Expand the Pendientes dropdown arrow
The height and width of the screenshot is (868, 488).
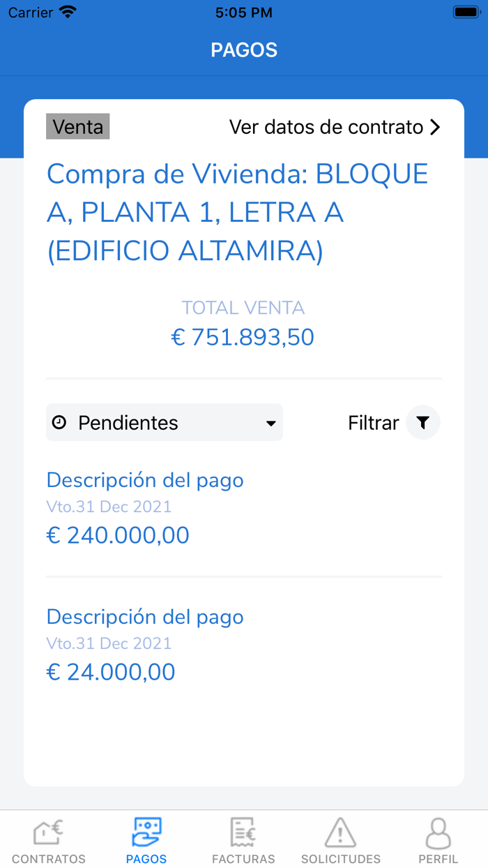pos(271,424)
